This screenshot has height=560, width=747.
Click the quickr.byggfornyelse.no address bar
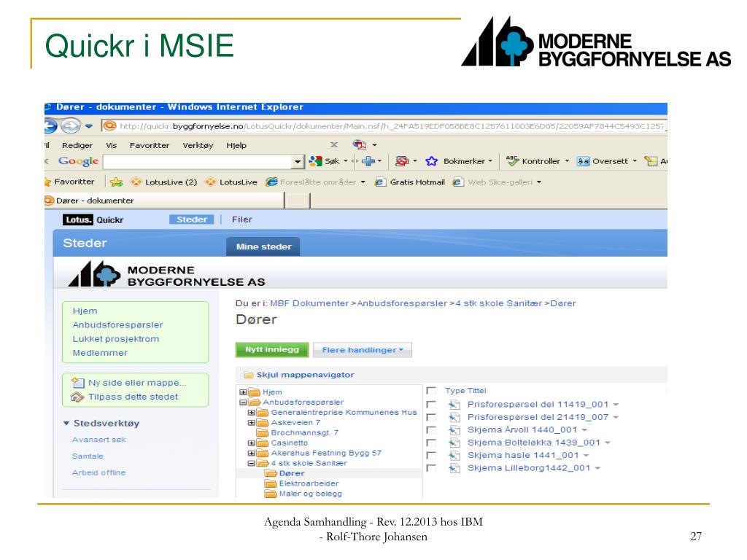coord(384,126)
